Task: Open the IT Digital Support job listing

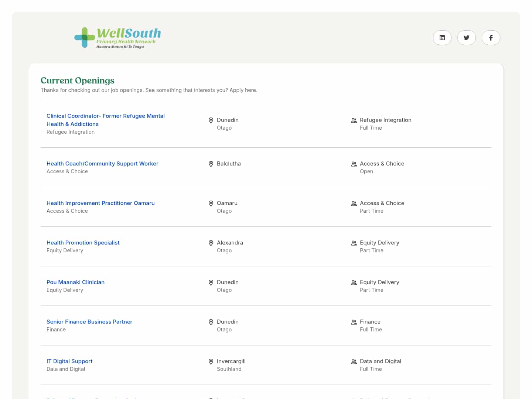Action: coord(69,361)
